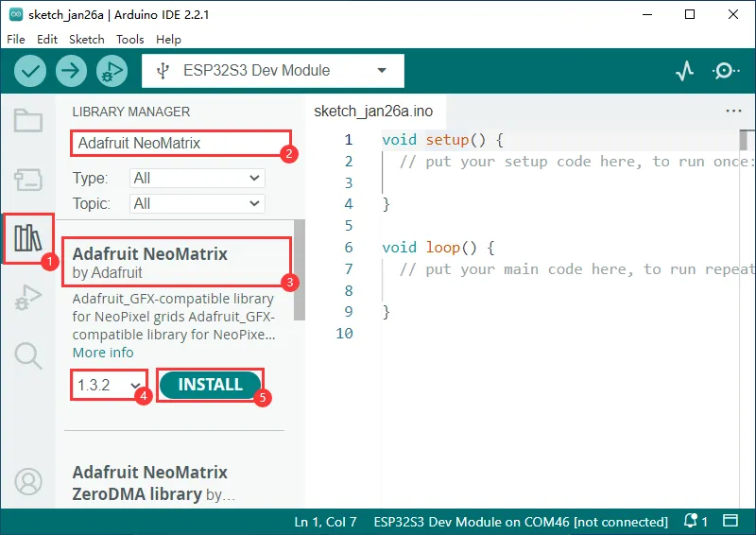Open the Serial Plotter
This screenshot has width=756, height=535.
(x=685, y=71)
